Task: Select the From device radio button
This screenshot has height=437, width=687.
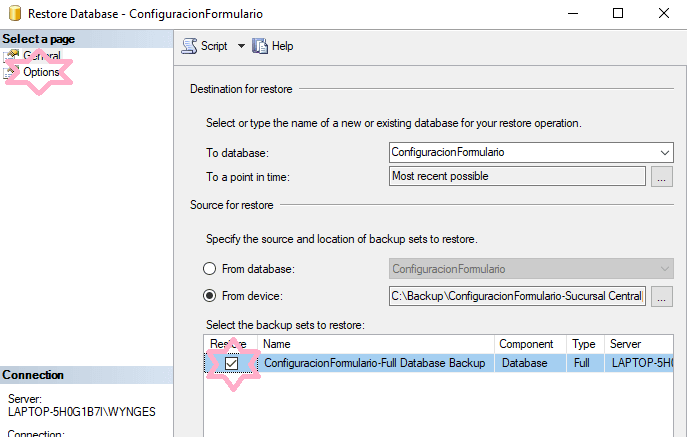Action: click(x=210, y=296)
